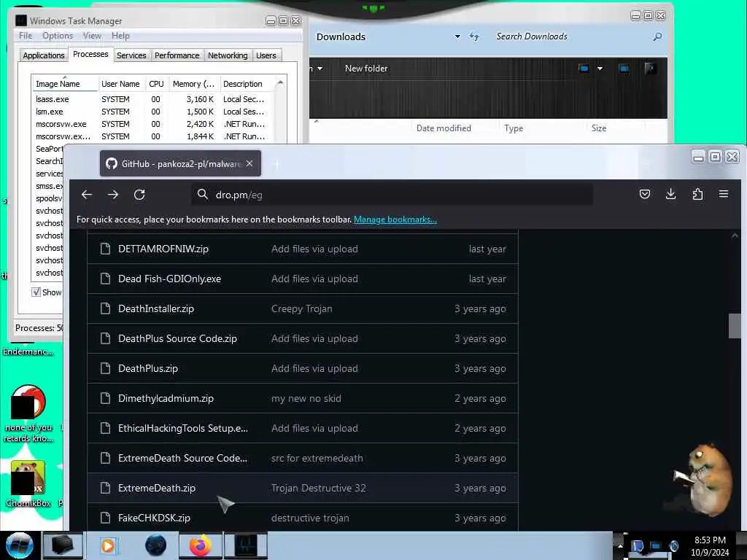This screenshot has height=560, width=747.
Task: Open Trojan Destructive 32 commit message
Action: tap(318, 488)
